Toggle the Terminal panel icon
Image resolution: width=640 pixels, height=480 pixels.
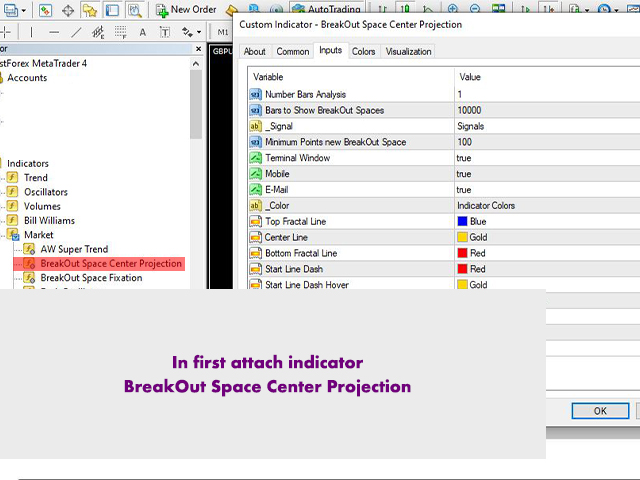(x=112, y=10)
